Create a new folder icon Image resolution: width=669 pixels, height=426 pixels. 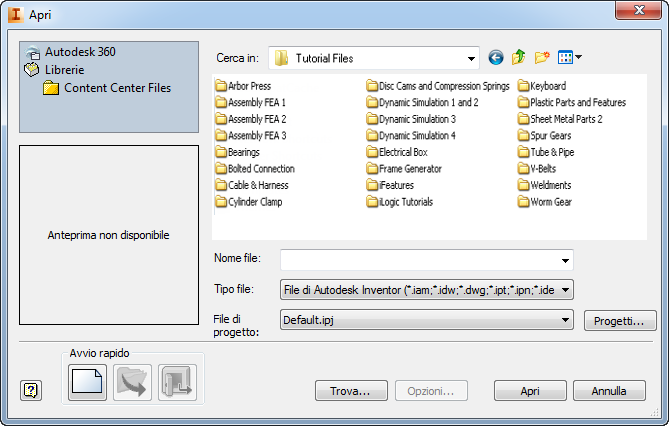[x=542, y=57]
